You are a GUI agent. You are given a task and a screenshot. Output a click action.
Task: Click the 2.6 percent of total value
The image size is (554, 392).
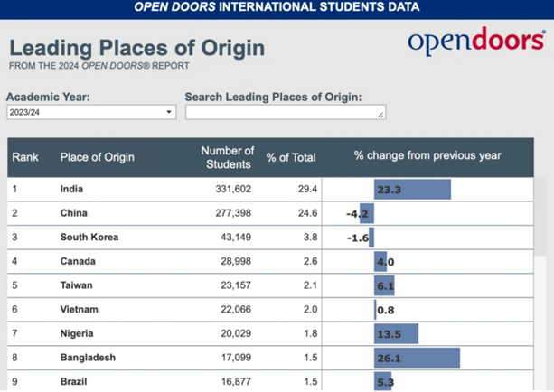(310, 261)
